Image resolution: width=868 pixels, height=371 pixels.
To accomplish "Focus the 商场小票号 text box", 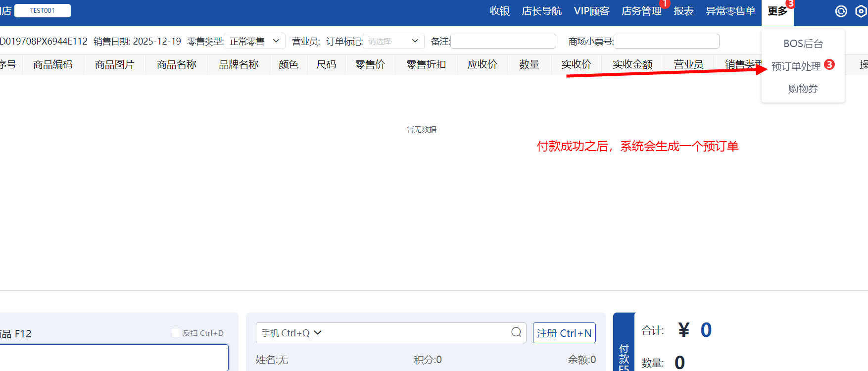I will click(x=666, y=41).
